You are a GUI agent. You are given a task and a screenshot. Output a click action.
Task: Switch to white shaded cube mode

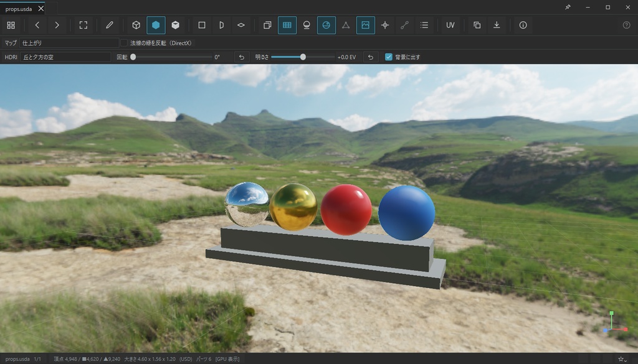point(175,25)
